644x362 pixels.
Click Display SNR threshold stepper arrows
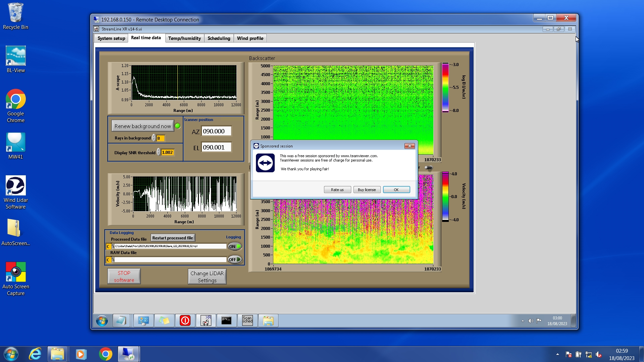coord(158,153)
